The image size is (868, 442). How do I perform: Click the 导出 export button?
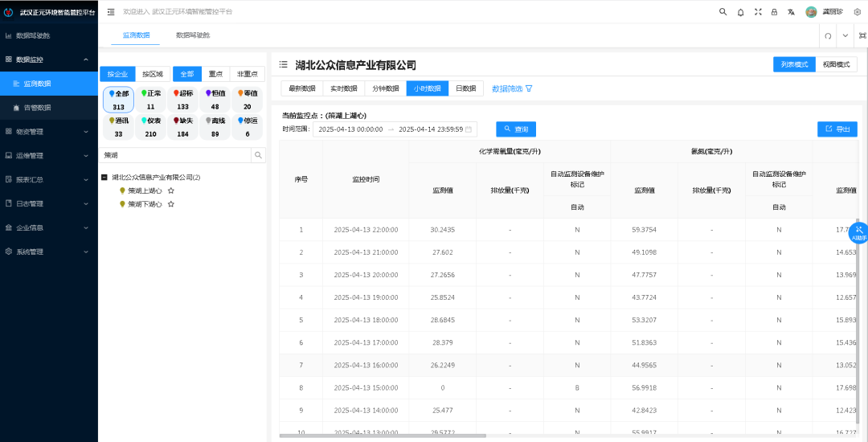[x=837, y=129]
